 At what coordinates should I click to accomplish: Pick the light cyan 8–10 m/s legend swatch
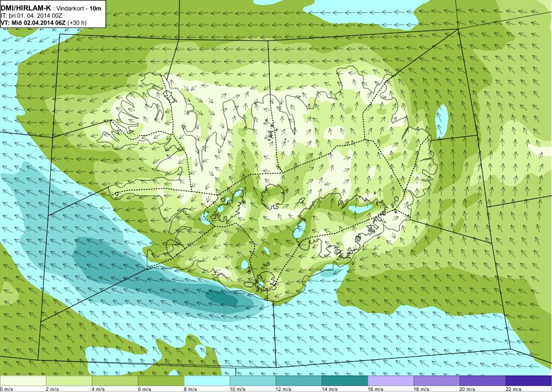click(207, 381)
